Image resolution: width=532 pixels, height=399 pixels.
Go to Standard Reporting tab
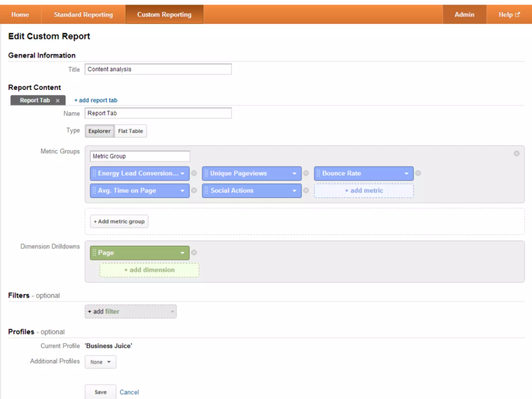coord(83,15)
